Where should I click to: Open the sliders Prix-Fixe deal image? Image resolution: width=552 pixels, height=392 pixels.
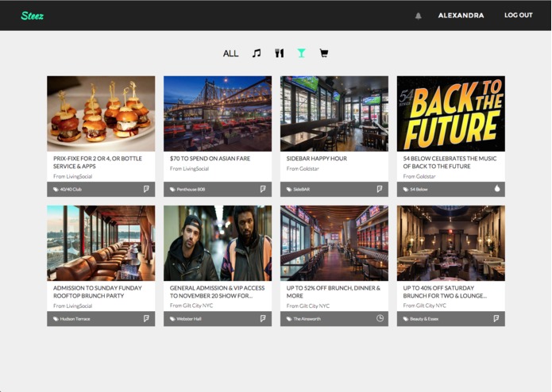coord(101,113)
